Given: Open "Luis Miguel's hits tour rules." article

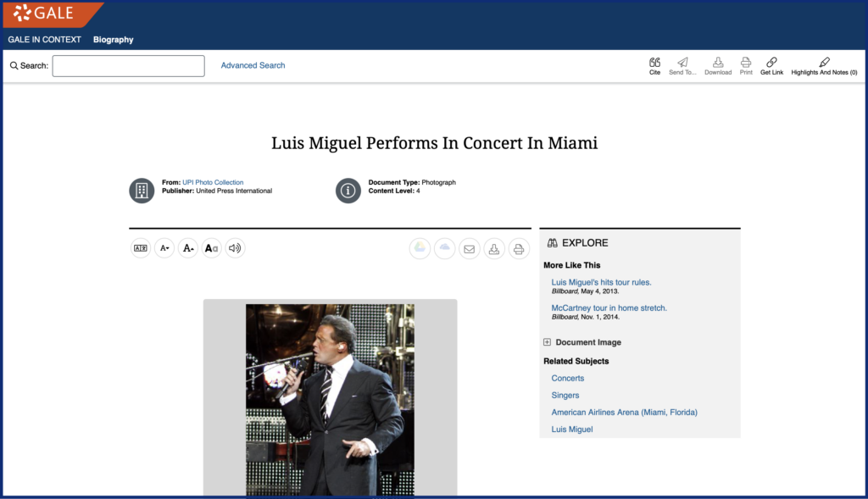Looking at the screenshot, I should click(601, 282).
